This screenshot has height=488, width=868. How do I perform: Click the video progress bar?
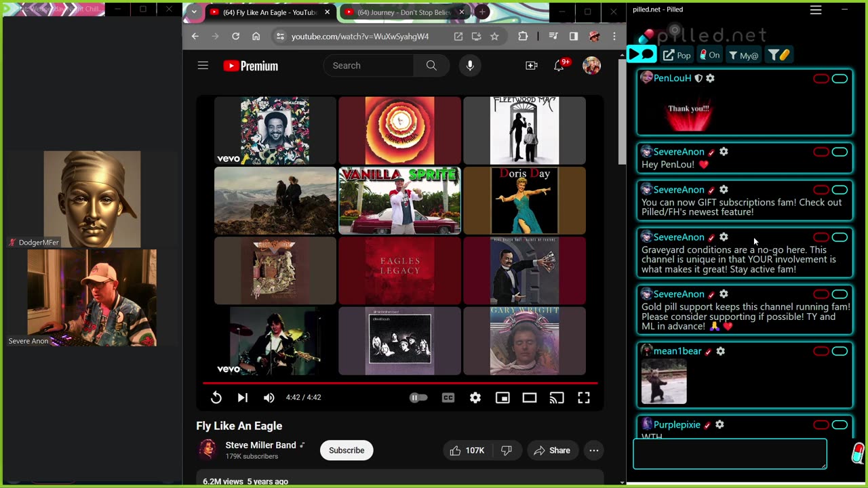pyautogui.click(x=400, y=383)
